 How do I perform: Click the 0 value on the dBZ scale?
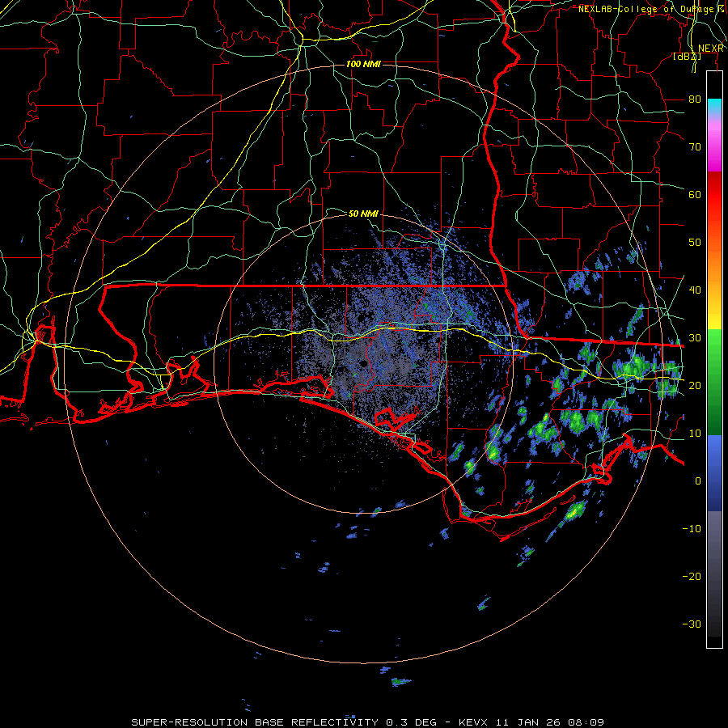coord(698,481)
